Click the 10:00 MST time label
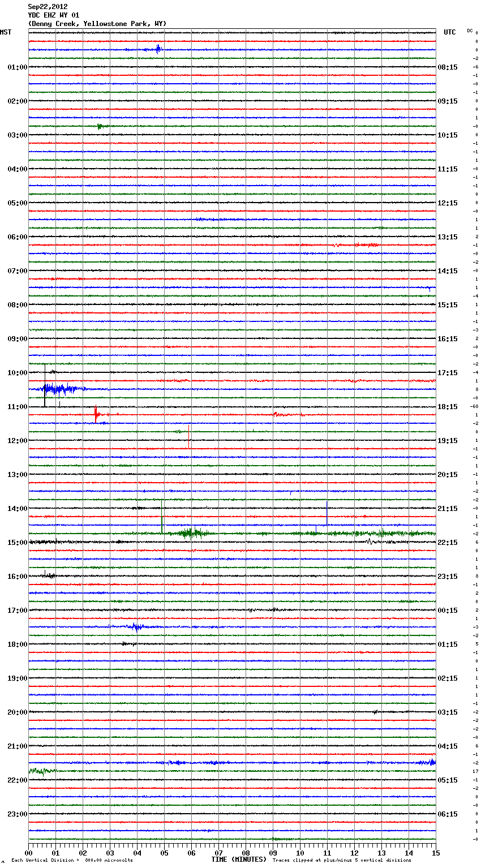The height and width of the screenshot is (868, 481). (17, 373)
